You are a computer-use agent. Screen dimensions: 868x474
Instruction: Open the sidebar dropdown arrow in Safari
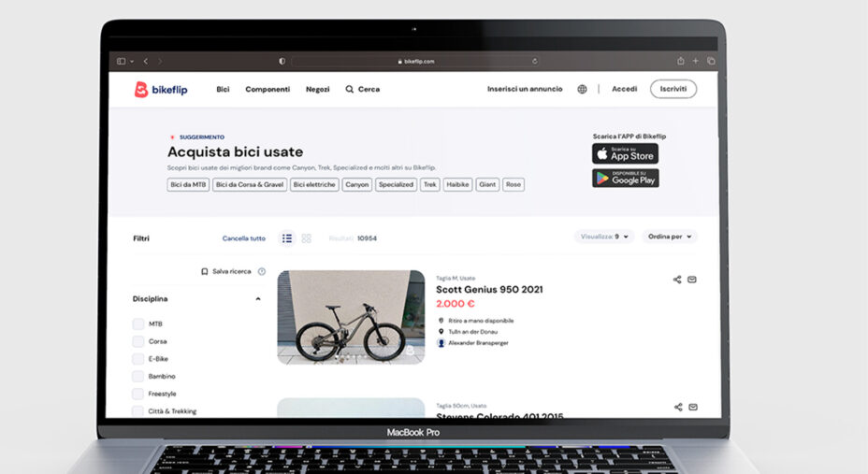tap(132, 62)
